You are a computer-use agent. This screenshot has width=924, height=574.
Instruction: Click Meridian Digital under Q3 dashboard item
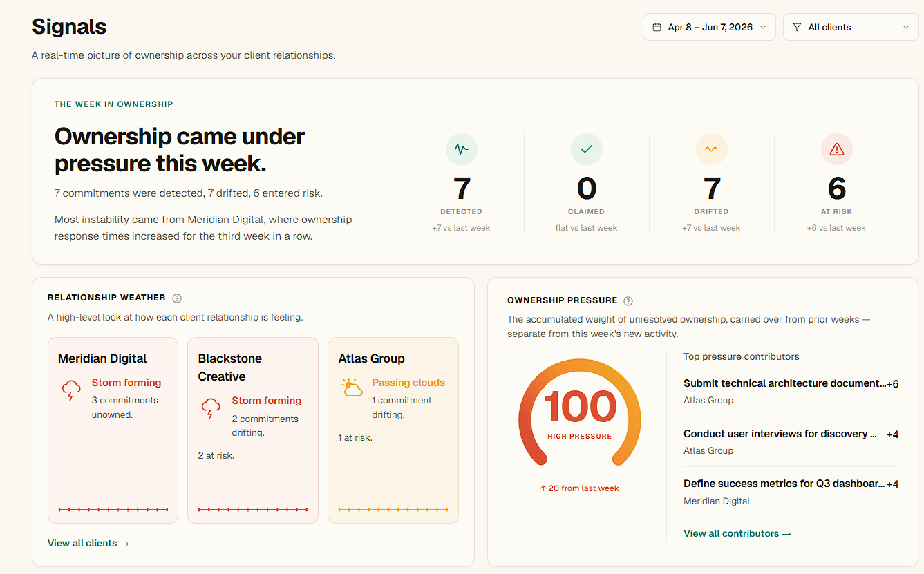pos(717,501)
